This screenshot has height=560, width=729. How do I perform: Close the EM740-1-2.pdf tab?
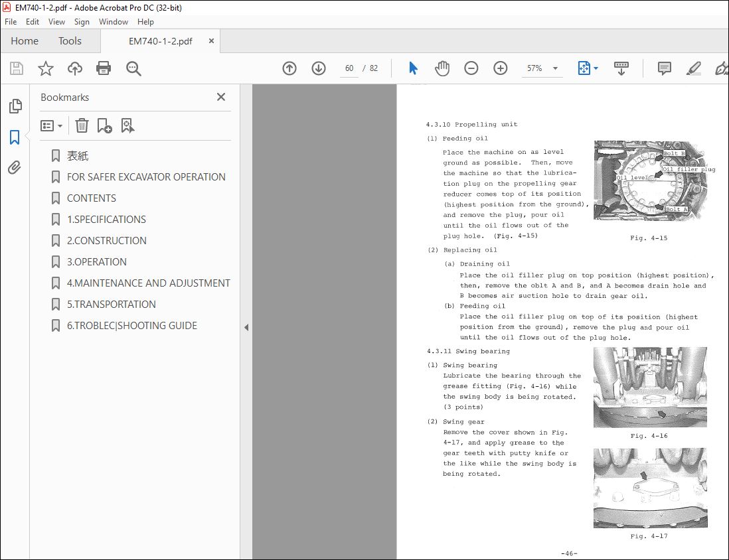[x=211, y=41]
